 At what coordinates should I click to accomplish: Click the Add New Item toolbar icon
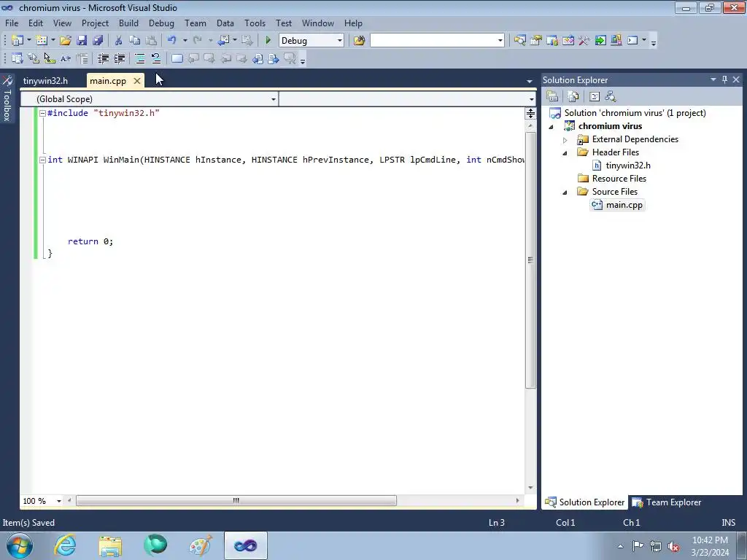(x=42, y=41)
